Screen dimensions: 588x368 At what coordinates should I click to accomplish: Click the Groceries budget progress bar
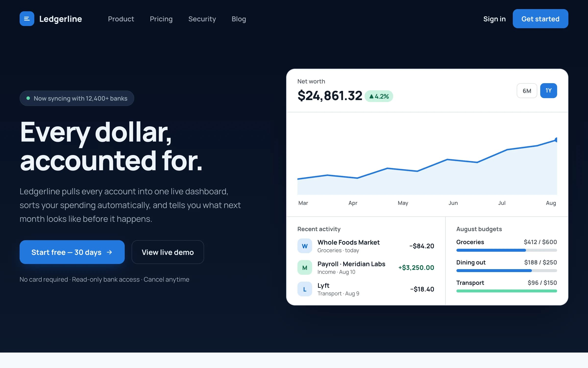[507, 250]
